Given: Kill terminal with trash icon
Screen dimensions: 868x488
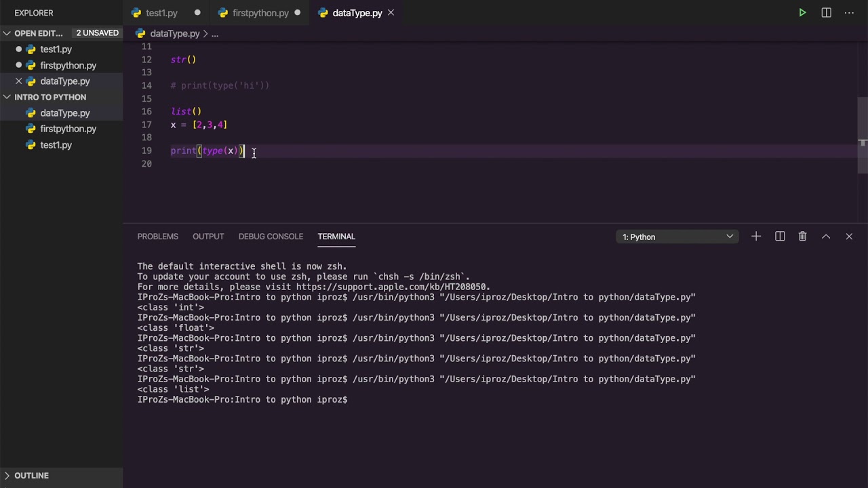Looking at the screenshot, I should click(802, 237).
